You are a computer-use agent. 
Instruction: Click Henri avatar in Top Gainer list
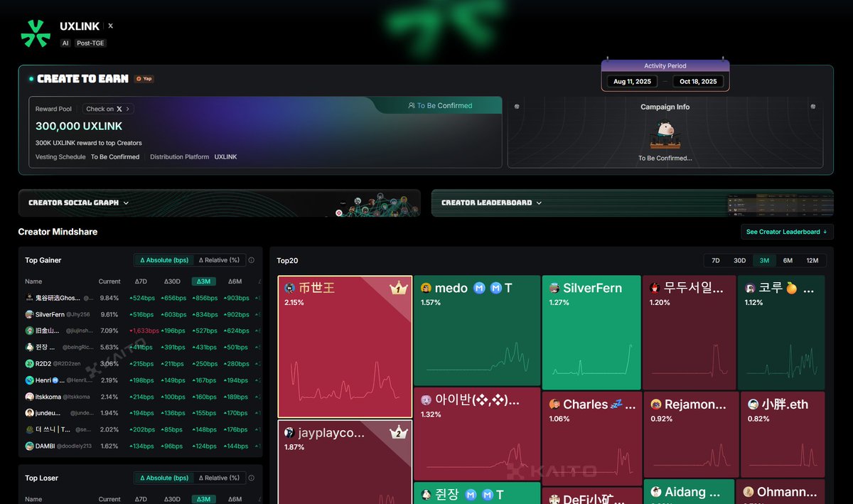29,380
